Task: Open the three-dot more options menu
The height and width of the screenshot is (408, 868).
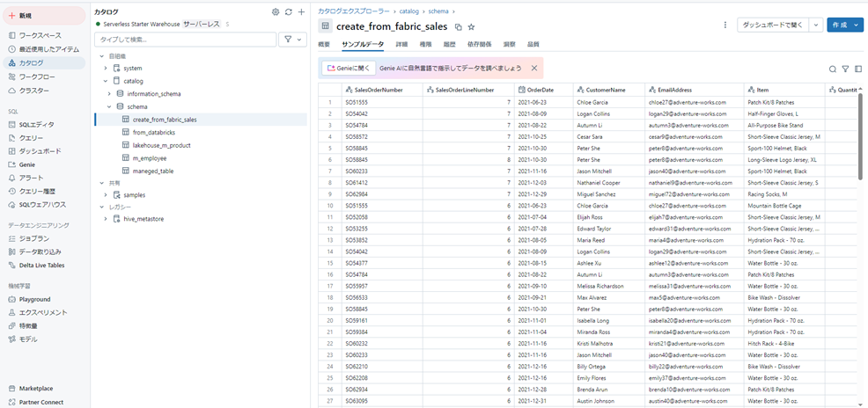Action: pyautogui.click(x=725, y=25)
